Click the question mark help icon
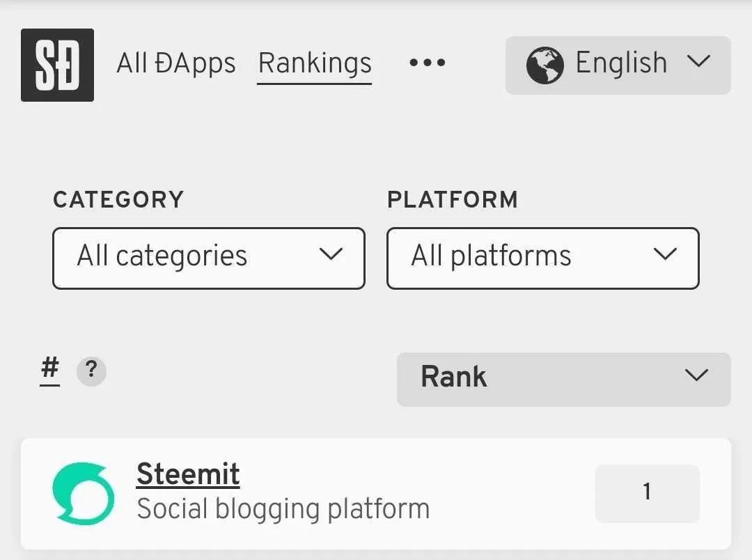The image size is (752, 560). pyautogui.click(x=91, y=371)
